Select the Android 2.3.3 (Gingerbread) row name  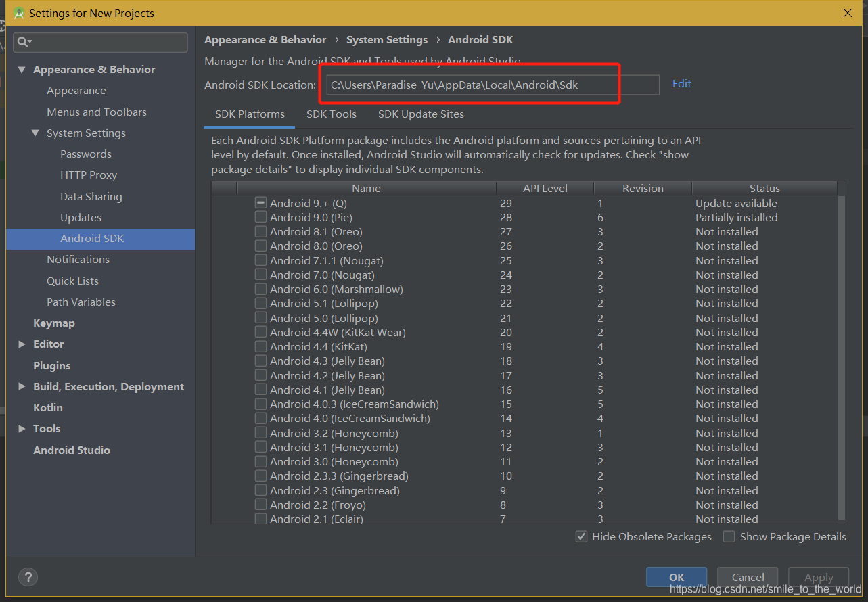click(339, 476)
